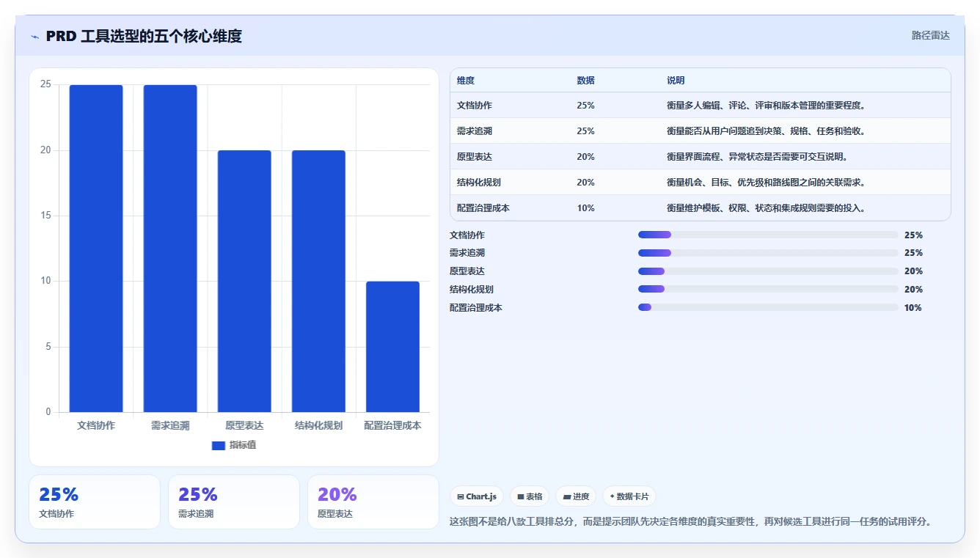Click the 说明 column header
This screenshot has height=558, width=980.
(x=676, y=81)
